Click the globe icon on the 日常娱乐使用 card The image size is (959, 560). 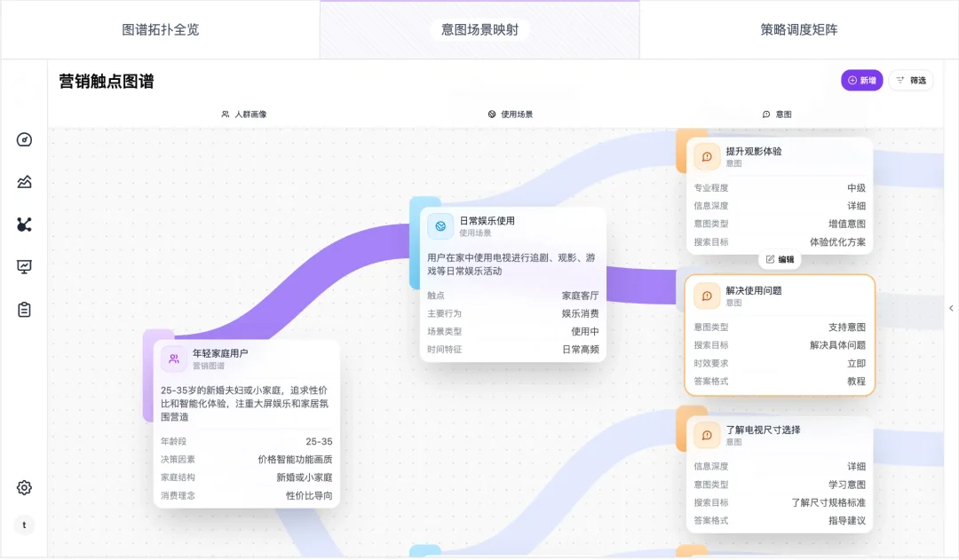(440, 226)
